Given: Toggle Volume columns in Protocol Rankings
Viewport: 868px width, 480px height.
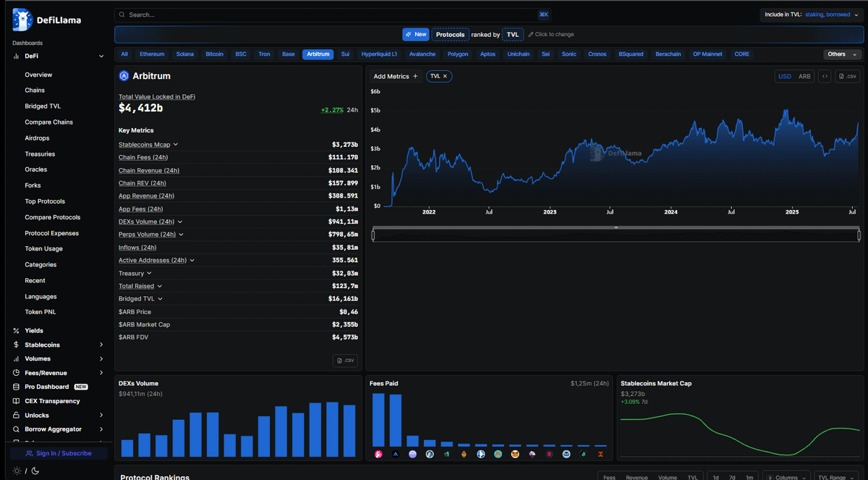Looking at the screenshot, I should (668, 477).
